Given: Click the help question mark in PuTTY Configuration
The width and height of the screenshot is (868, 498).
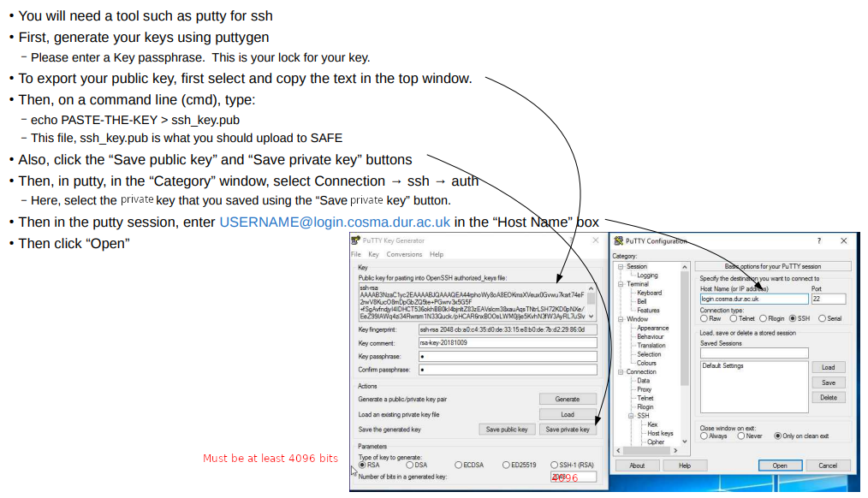Looking at the screenshot, I should point(818,240).
